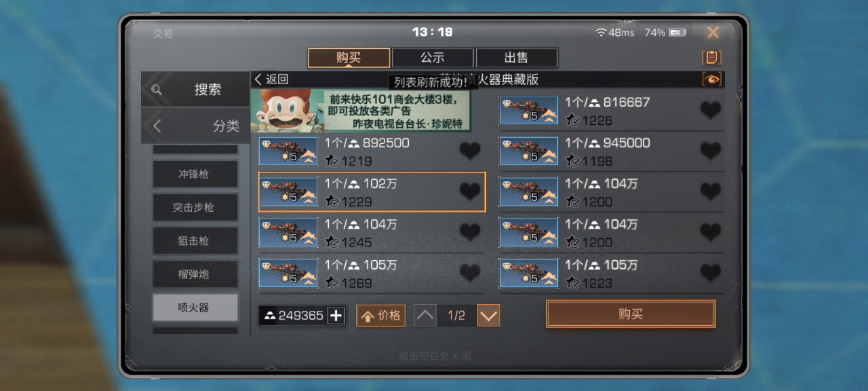Viewport: 868px width, 391px height.
Task: Go to next page with down chevron
Action: tap(489, 316)
